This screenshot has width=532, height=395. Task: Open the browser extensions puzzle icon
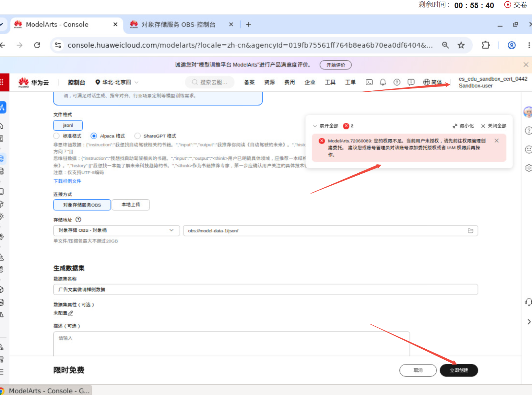[486, 45]
